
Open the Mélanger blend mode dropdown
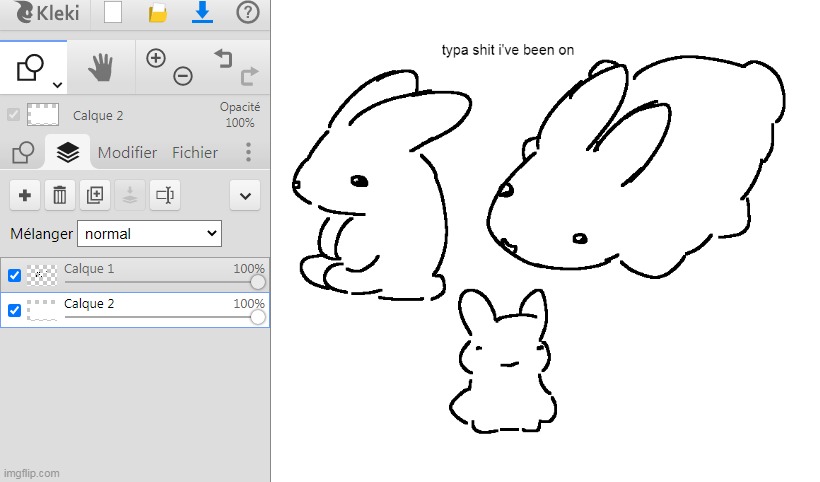coord(150,234)
